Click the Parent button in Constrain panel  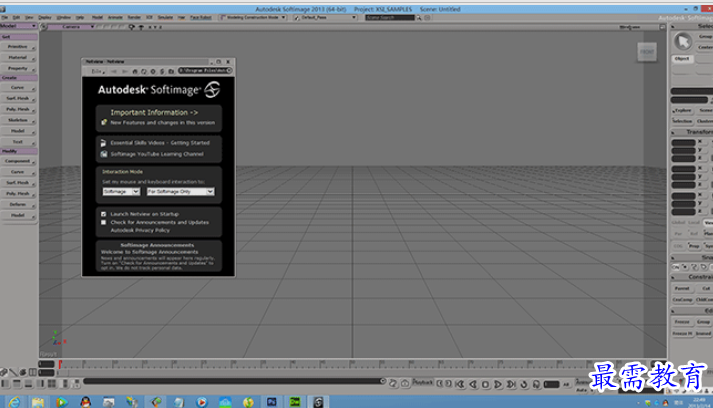tap(682, 288)
